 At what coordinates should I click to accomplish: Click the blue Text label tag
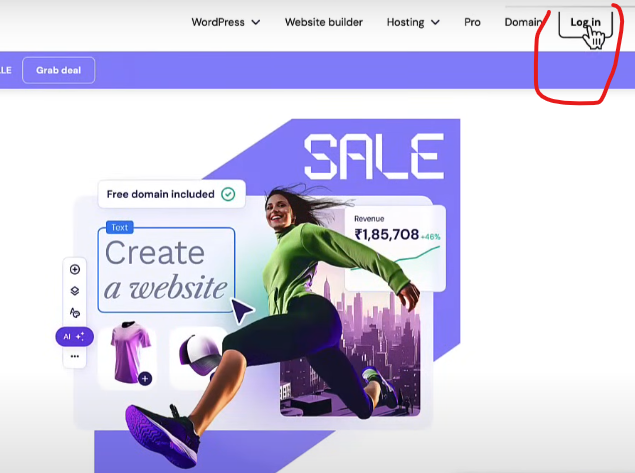coord(119,228)
